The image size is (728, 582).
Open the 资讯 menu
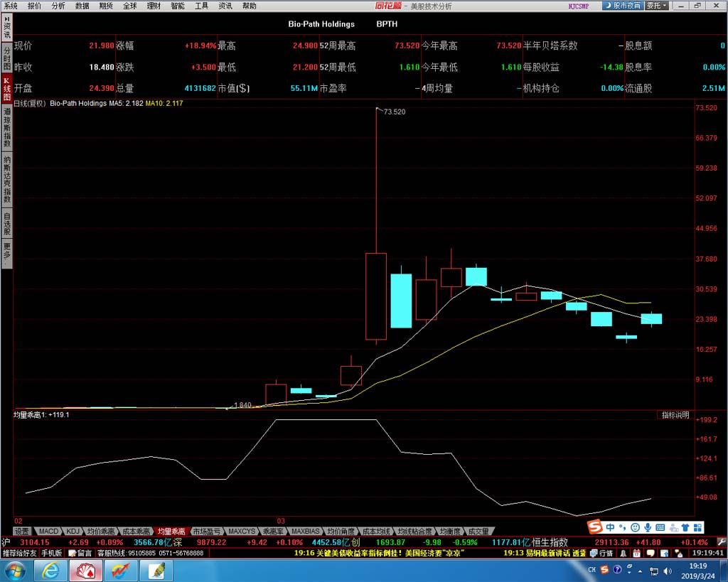point(225,6)
